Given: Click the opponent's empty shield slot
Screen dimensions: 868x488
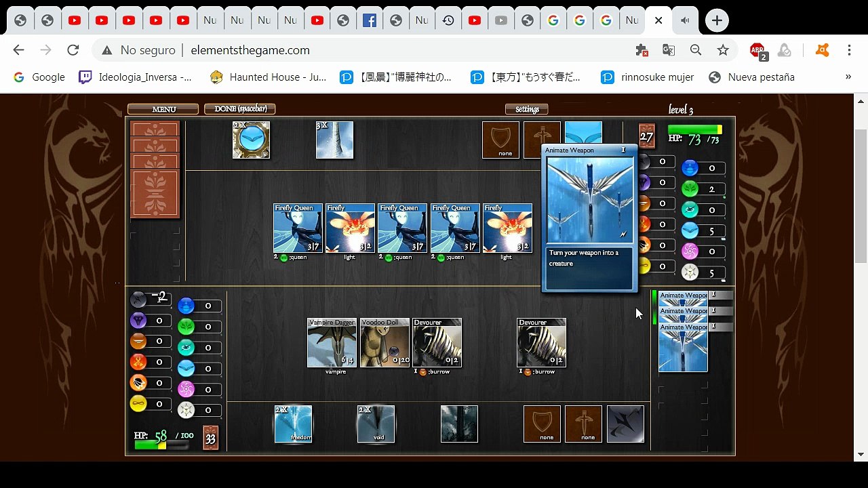Looking at the screenshot, I should point(500,140).
